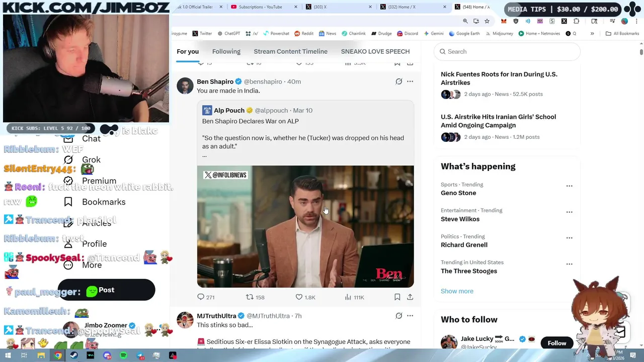Follow Jake Lucky
The height and width of the screenshot is (362, 644).
(x=557, y=343)
